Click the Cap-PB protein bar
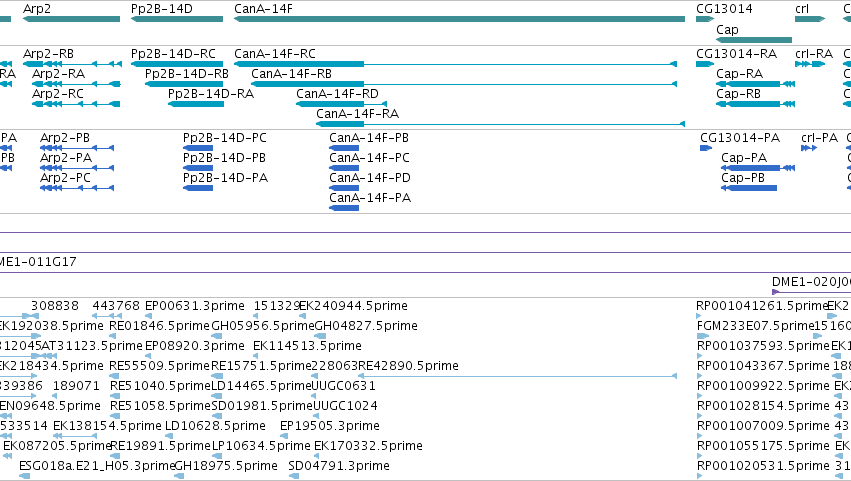Screen dimensions: 851x481 (x=749, y=188)
